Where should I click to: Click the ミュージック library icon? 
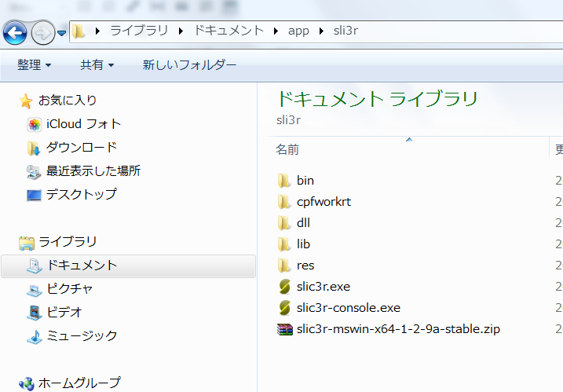[x=34, y=337]
